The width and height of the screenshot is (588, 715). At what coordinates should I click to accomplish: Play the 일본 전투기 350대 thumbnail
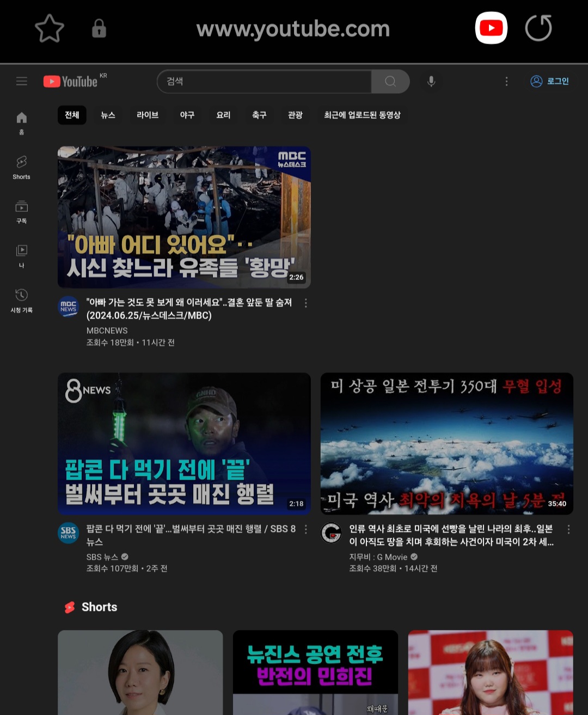tap(447, 443)
